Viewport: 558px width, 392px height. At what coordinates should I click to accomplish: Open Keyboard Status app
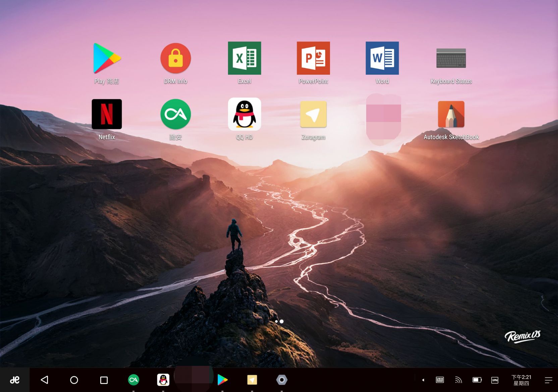[451, 58]
